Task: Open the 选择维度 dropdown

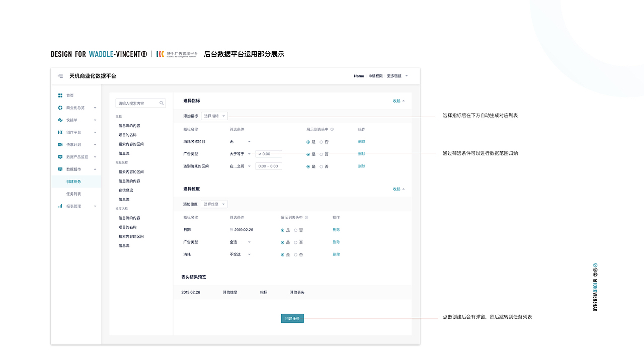Action: point(214,204)
